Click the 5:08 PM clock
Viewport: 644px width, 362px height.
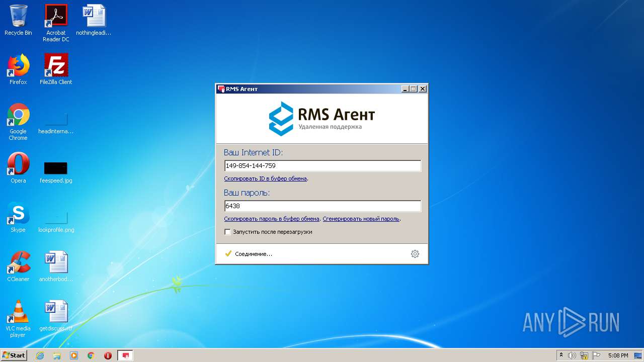pos(618,355)
